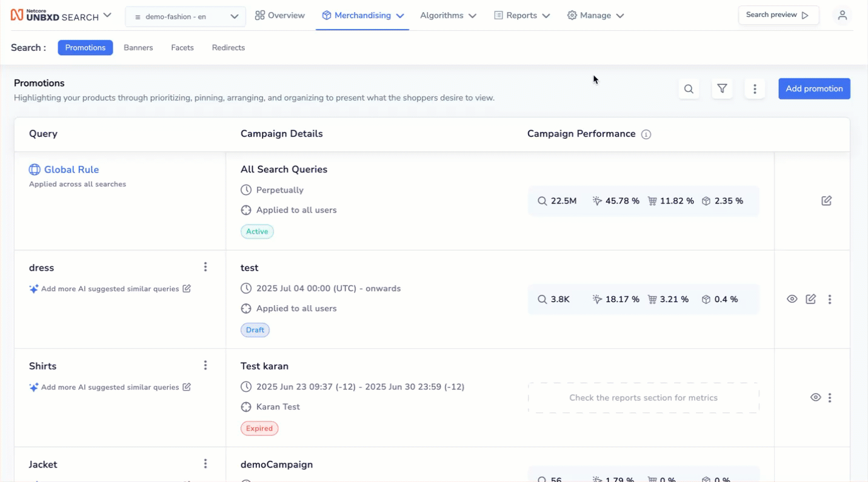The width and height of the screenshot is (868, 482).
Task: Edit the test campaign for dress
Action: 810,299
